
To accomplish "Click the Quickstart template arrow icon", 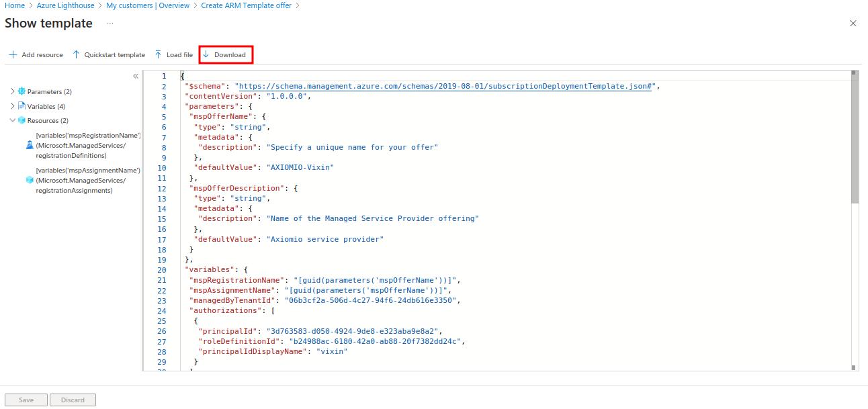I will [76, 55].
